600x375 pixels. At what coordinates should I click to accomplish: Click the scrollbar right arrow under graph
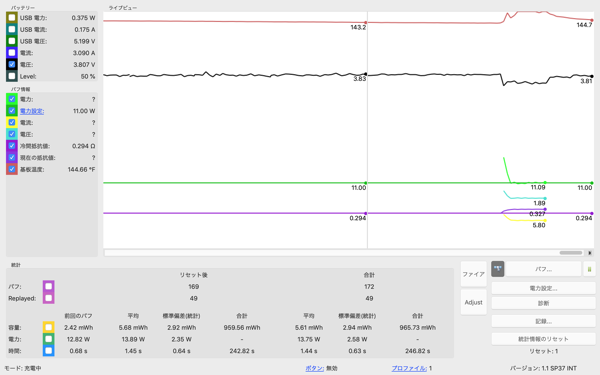click(x=590, y=253)
